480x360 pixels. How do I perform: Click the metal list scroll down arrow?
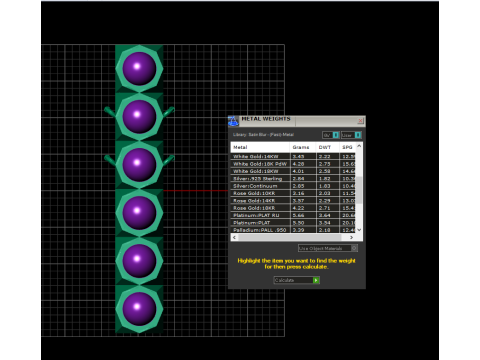(x=359, y=230)
